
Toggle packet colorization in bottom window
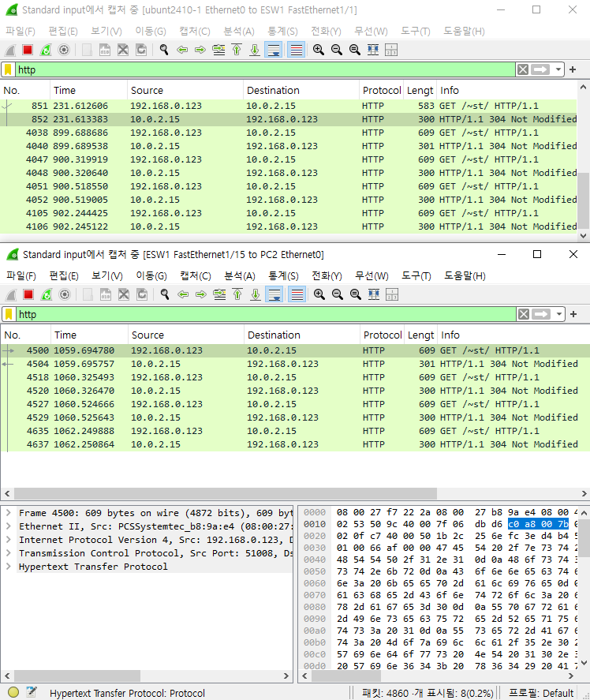click(297, 294)
